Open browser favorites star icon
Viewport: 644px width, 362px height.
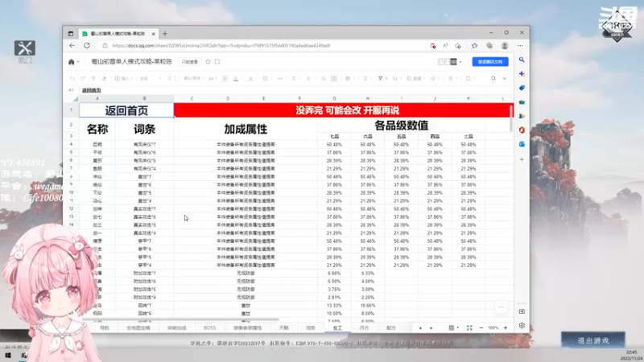point(474,46)
